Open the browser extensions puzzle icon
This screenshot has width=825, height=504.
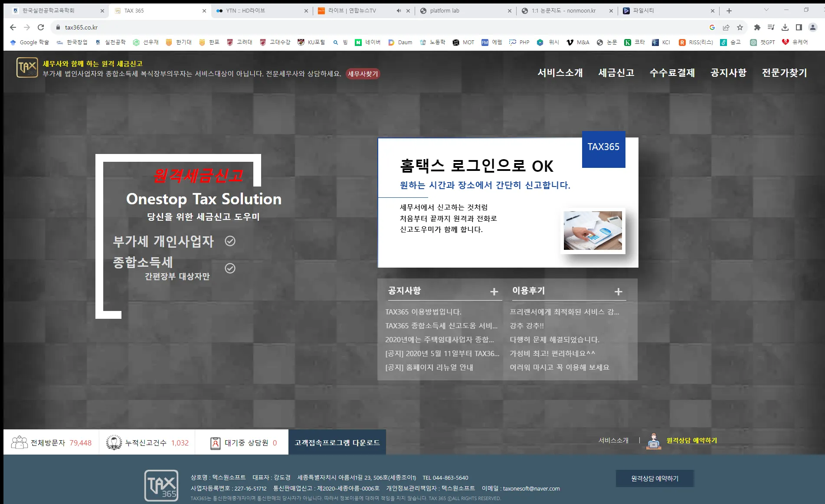(x=757, y=27)
